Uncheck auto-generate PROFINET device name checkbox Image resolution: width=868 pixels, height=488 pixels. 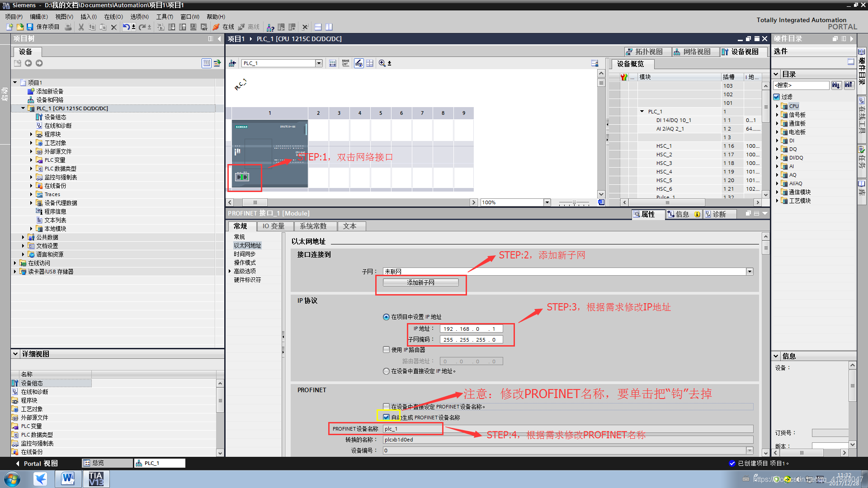click(x=386, y=417)
